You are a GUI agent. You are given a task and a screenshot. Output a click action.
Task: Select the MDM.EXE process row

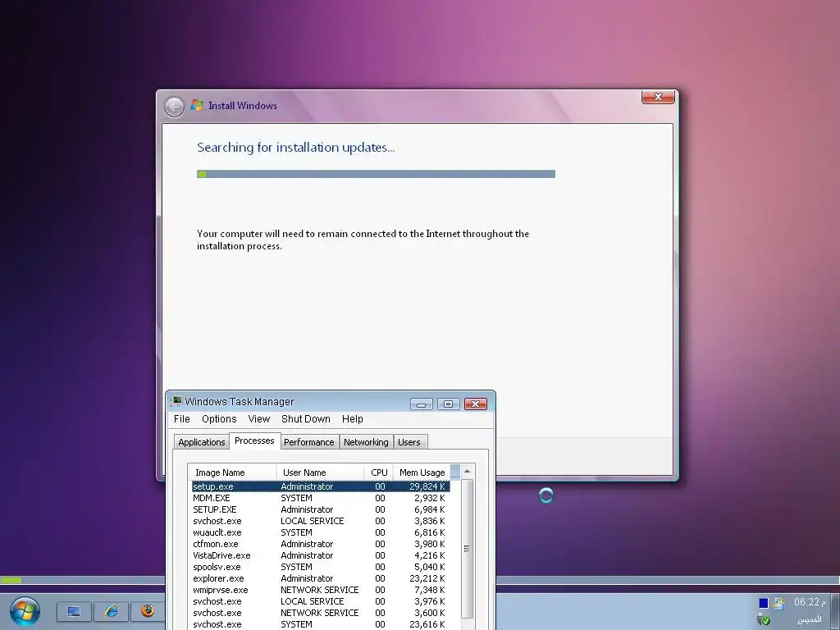tap(321, 498)
